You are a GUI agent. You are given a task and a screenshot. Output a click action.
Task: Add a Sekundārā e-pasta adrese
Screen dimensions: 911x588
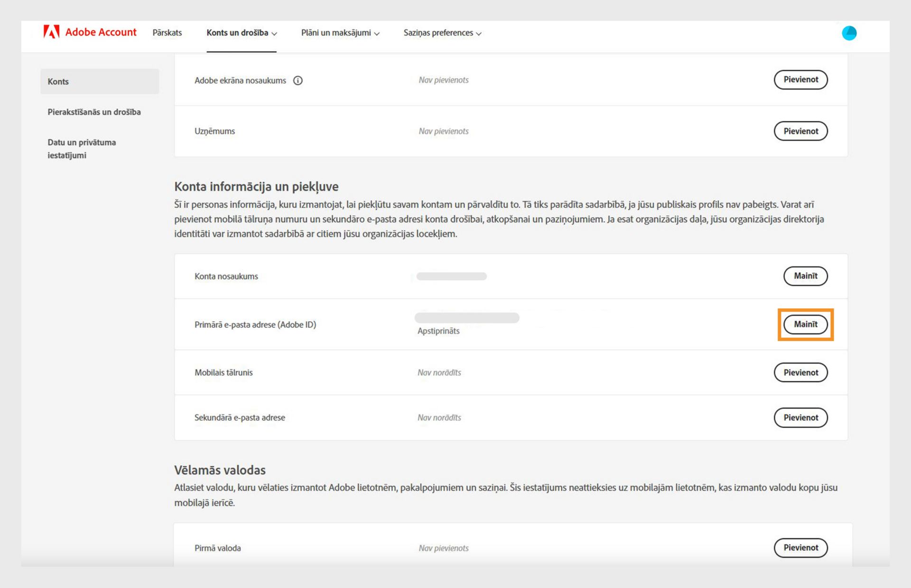[x=800, y=418]
